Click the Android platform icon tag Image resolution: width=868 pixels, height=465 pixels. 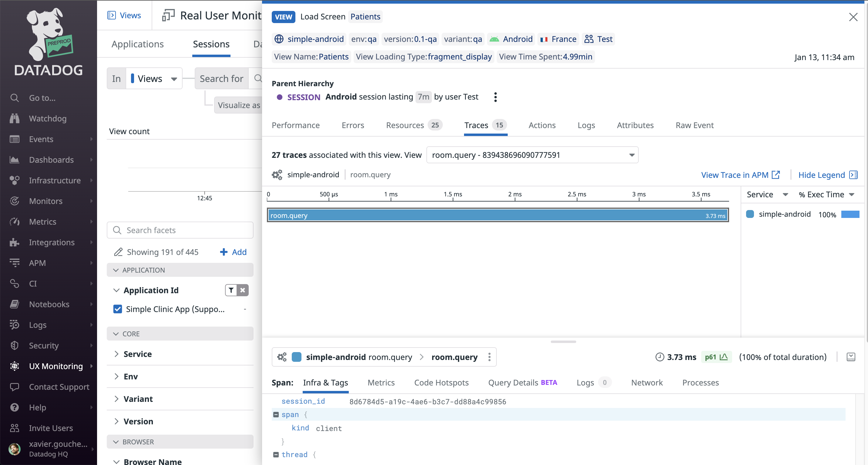click(494, 39)
